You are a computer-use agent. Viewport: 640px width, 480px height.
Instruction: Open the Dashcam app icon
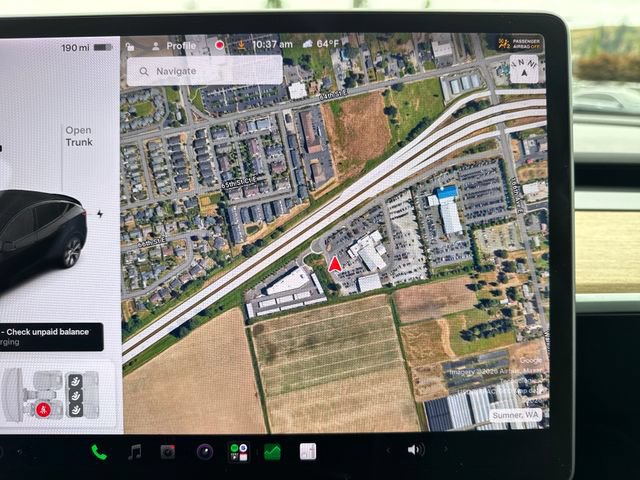(x=168, y=452)
